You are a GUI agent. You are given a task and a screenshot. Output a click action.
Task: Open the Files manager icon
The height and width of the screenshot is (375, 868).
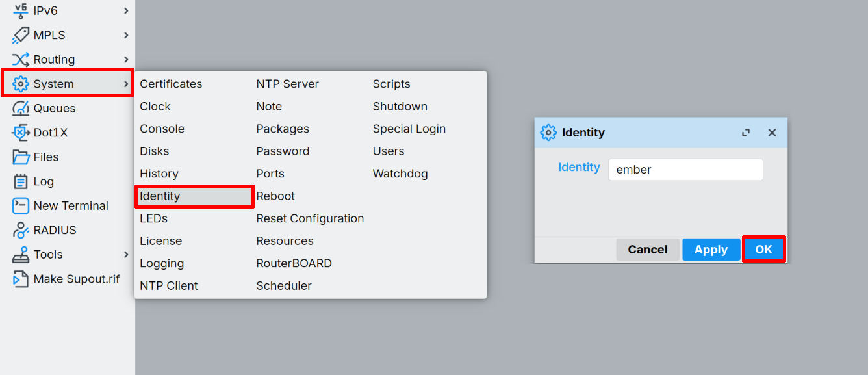19,157
